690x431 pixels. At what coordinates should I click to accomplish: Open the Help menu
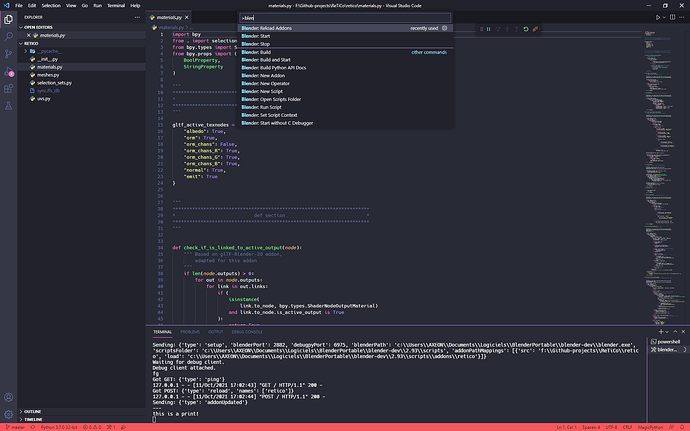click(135, 5)
